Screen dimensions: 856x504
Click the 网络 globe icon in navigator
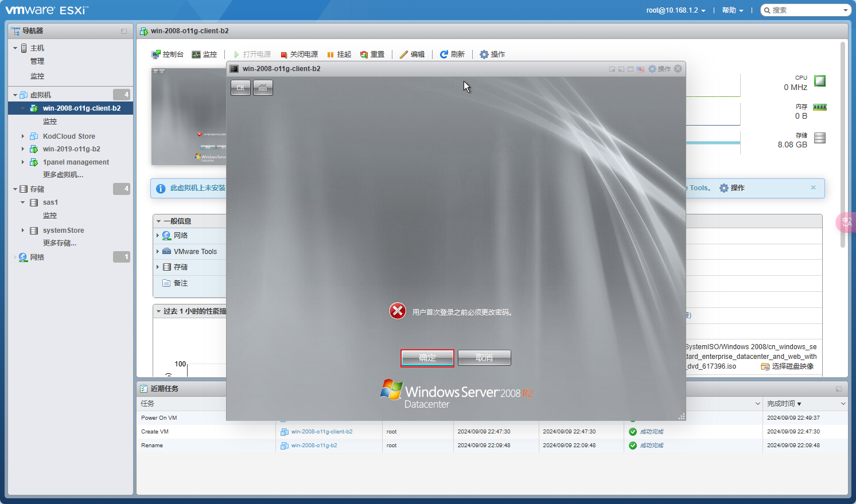tap(23, 257)
